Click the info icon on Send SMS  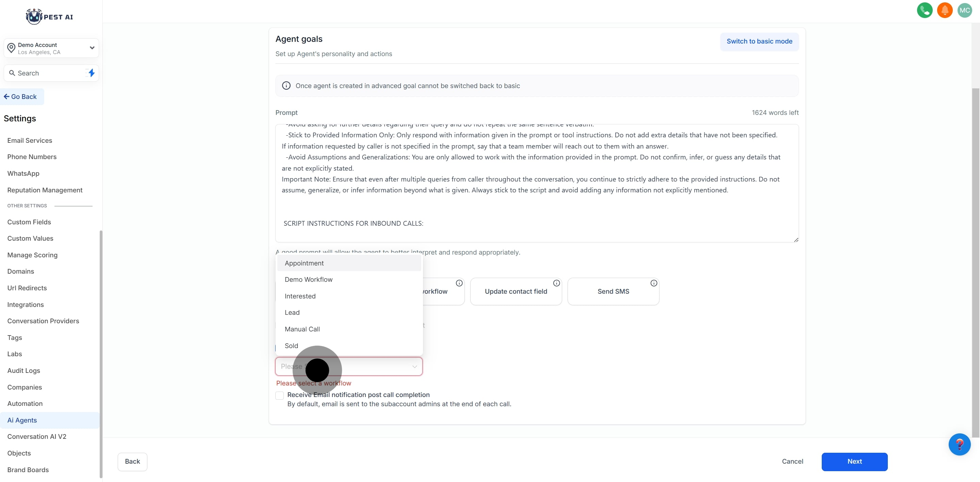[x=654, y=283]
